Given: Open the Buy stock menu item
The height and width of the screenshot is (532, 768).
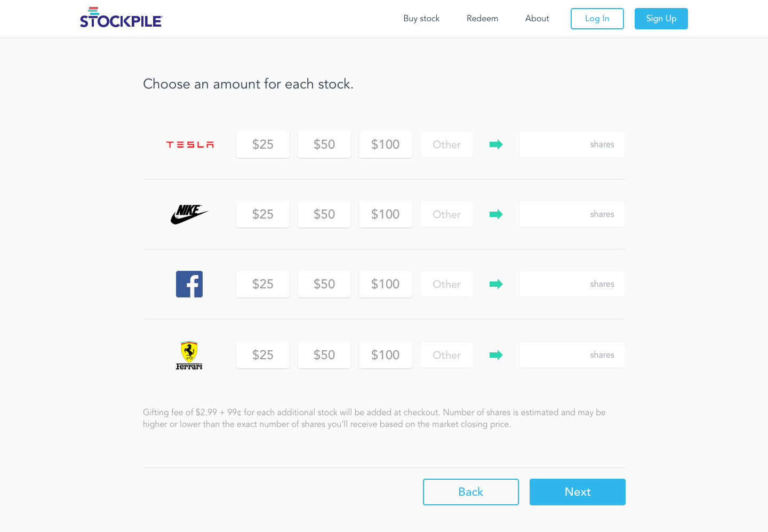Looking at the screenshot, I should click(x=421, y=19).
